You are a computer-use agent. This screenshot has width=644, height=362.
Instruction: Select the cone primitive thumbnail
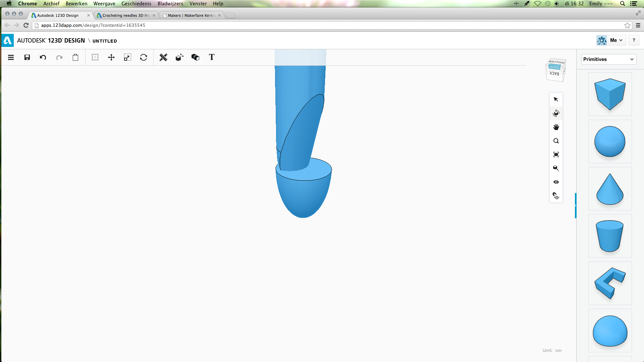(610, 189)
